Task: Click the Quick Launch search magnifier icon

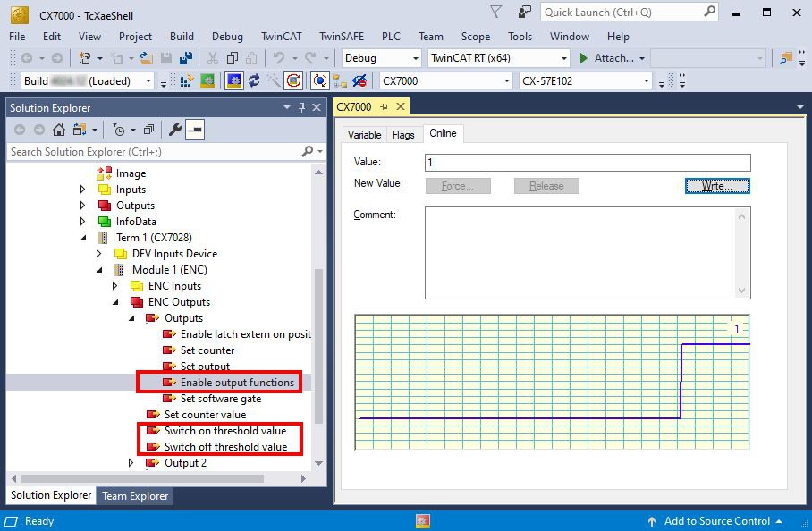Action: pos(709,12)
